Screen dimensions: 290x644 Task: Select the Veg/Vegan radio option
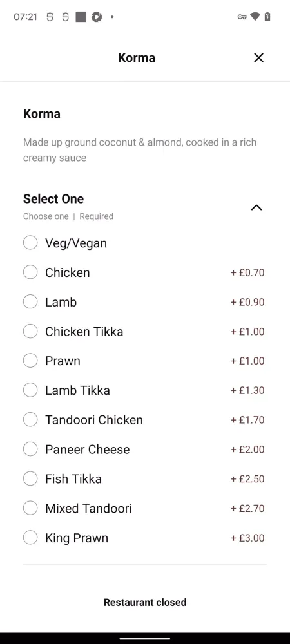pyautogui.click(x=30, y=243)
